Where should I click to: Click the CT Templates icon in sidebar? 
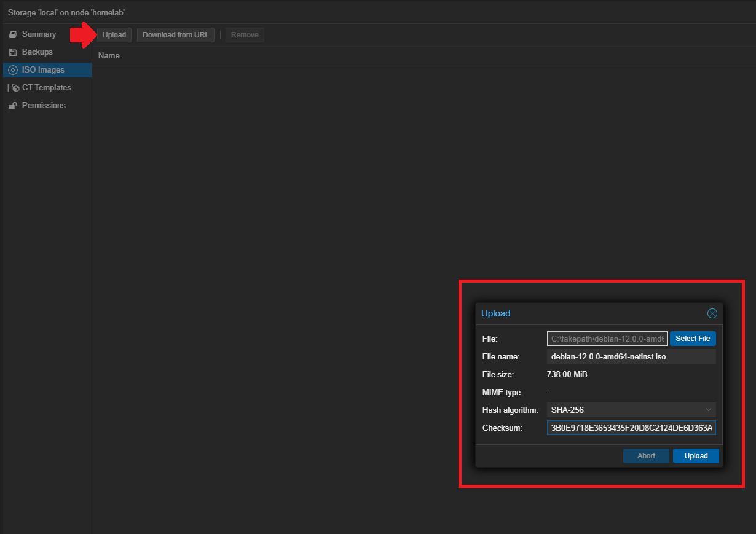[x=13, y=88]
